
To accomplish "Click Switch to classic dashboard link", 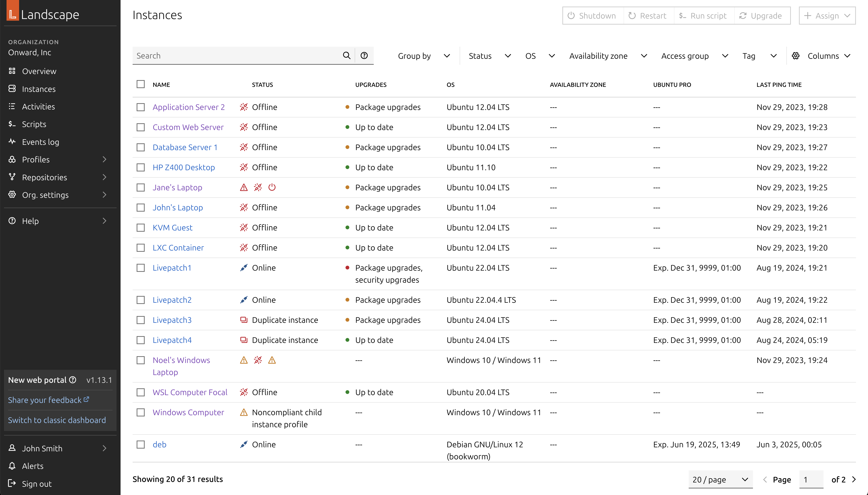I will point(57,420).
